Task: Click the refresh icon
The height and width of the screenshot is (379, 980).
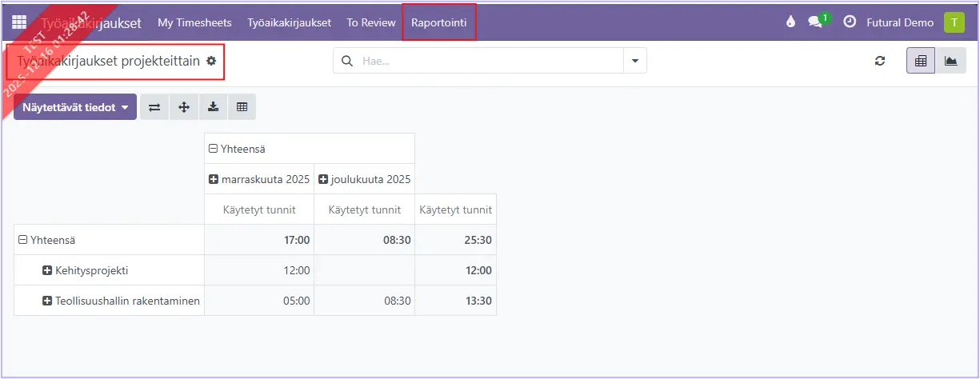Action: (x=880, y=61)
